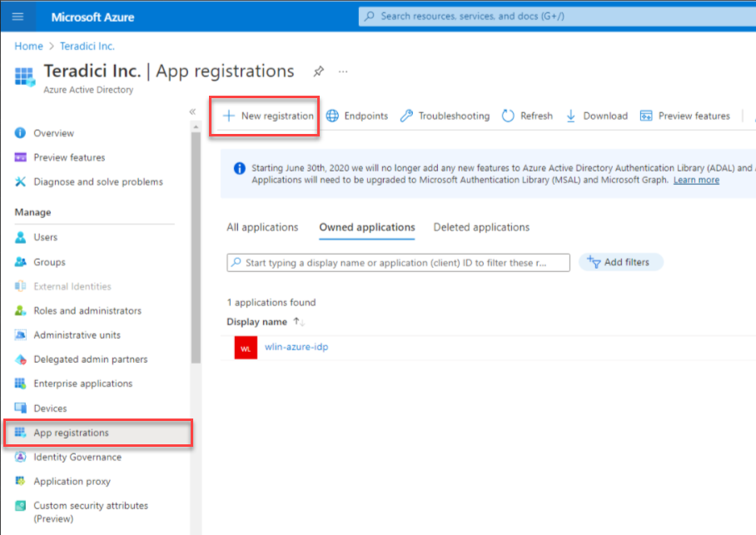Click the Groups icon in sidebar
The height and width of the screenshot is (535, 756).
pos(20,262)
